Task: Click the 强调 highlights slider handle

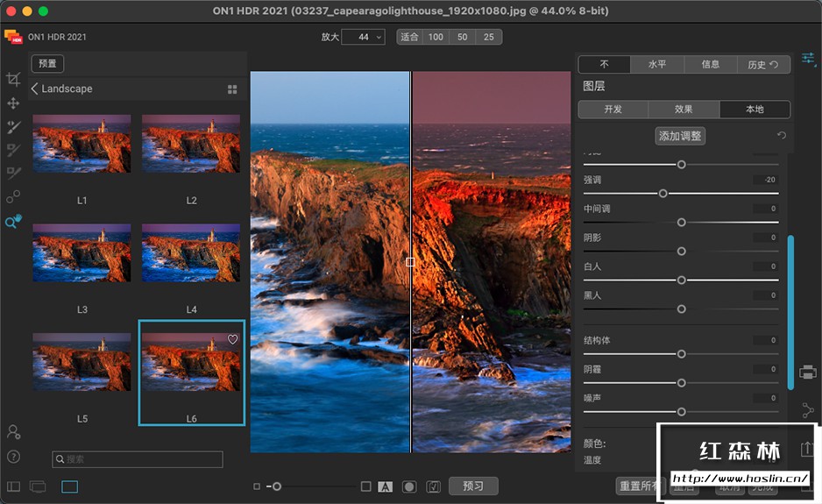Action: pos(663,194)
